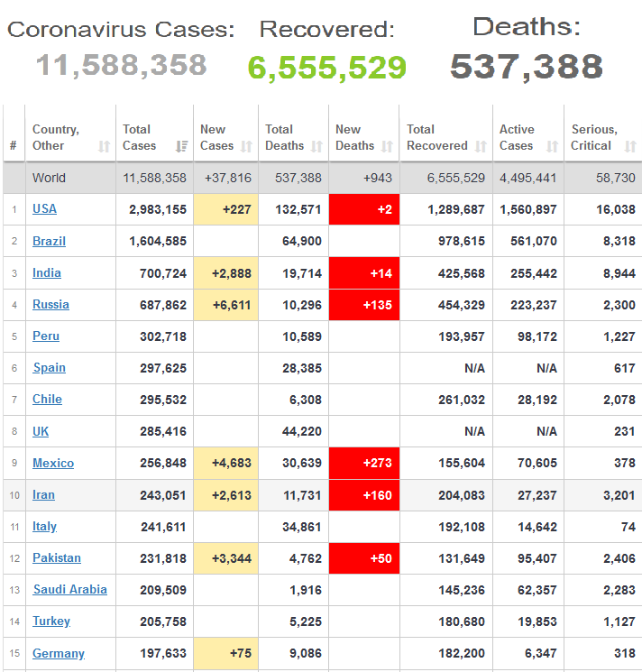The height and width of the screenshot is (672, 642).
Task: Click the Total Recovered sort arrows
Action: (481, 146)
